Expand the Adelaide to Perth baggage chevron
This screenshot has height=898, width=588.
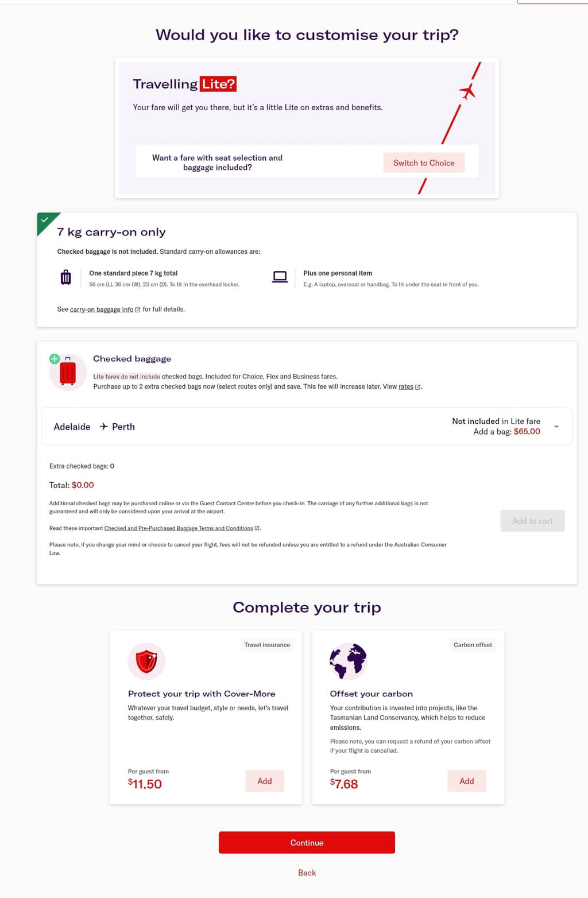click(556, 427)
